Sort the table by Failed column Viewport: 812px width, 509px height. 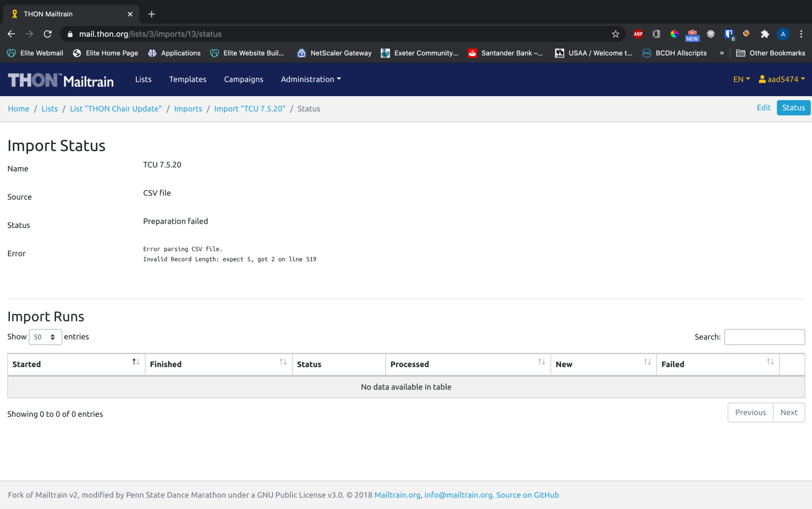(718, 364)
